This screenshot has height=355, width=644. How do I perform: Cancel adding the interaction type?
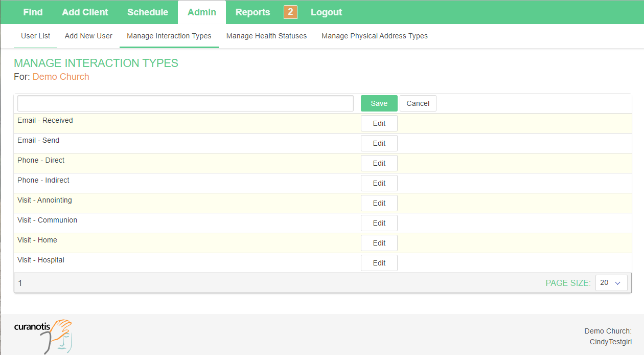pos(418,103)
